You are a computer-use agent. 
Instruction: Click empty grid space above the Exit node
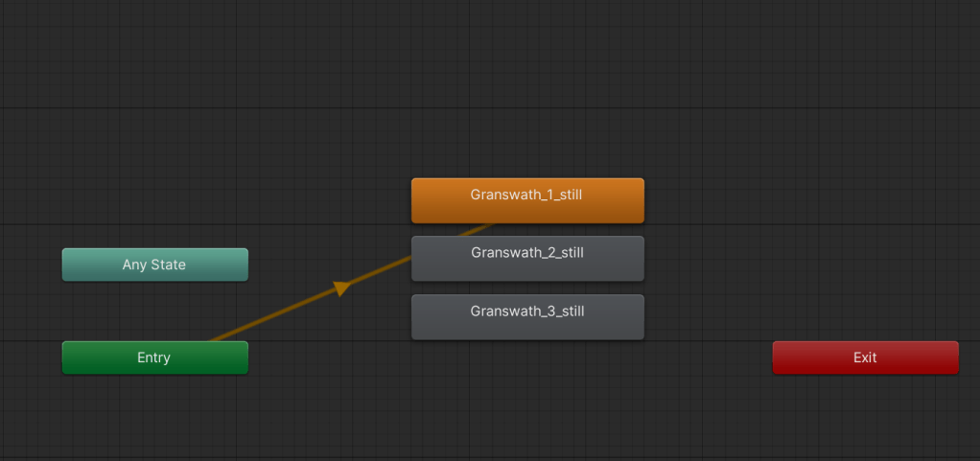pos(865,240)
